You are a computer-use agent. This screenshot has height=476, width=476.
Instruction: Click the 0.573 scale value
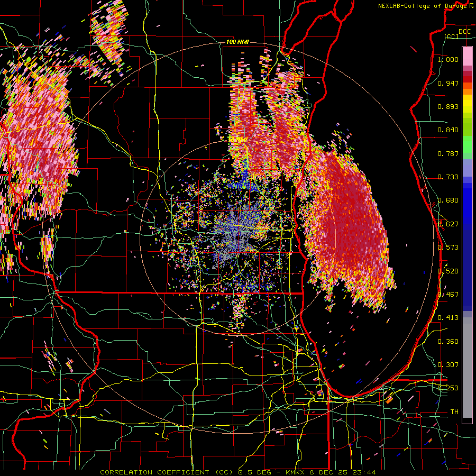[448, 248]
